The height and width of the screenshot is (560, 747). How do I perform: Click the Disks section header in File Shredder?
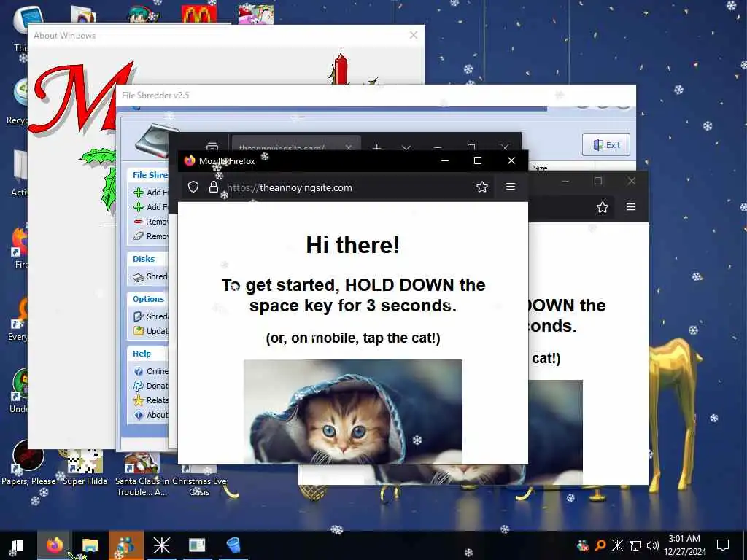pyautogui.click(x=144, y=259)
